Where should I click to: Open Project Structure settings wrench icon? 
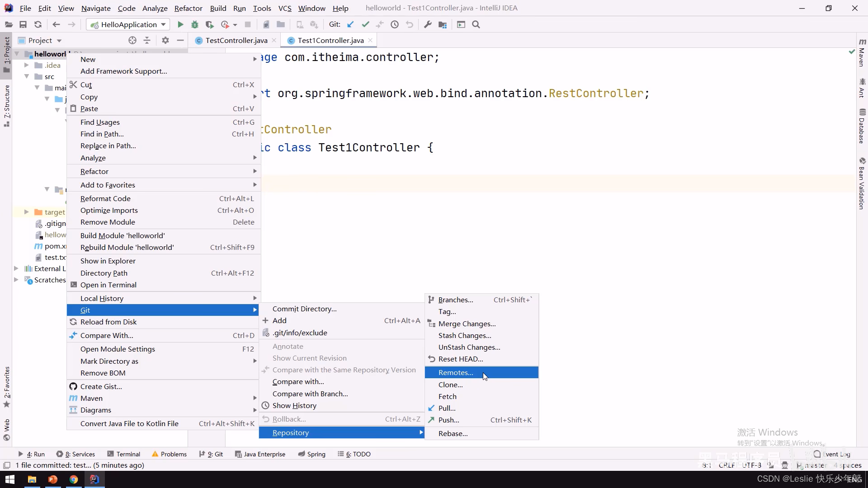(428, 24)
